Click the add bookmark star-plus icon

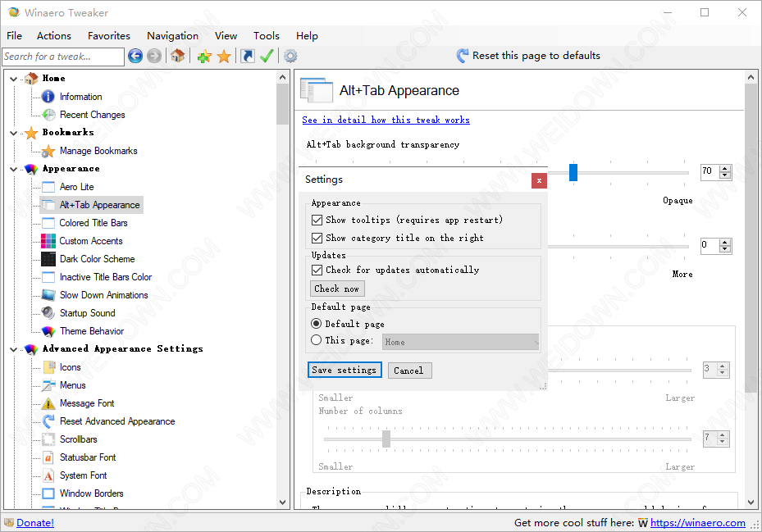click(204, 57)
